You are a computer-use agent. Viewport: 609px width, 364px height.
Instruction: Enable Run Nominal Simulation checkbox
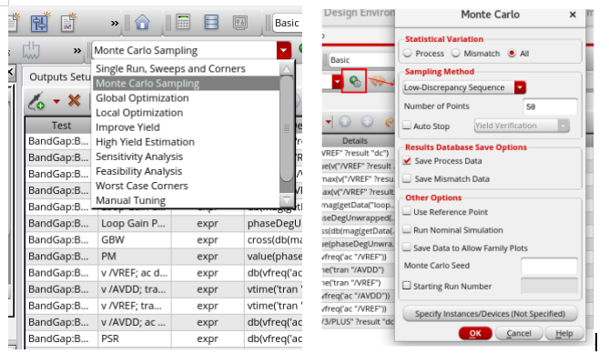coord(407,229)
